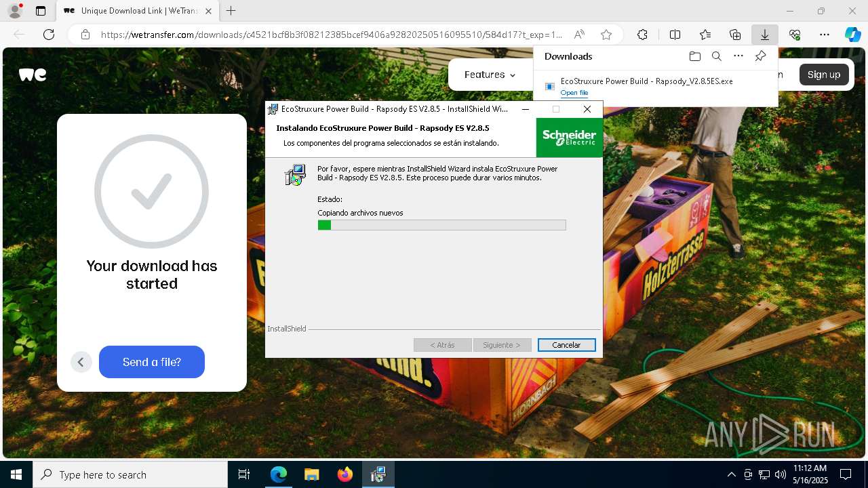The width and height of the screenshot is (868, 488).
Task: Open a new browser tab
Action: pyautogui.click(x=231, y=11)
